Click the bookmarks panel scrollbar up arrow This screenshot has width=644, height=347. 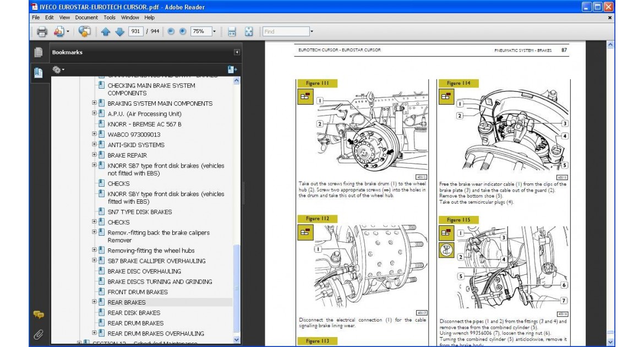[x=237, y=81]
